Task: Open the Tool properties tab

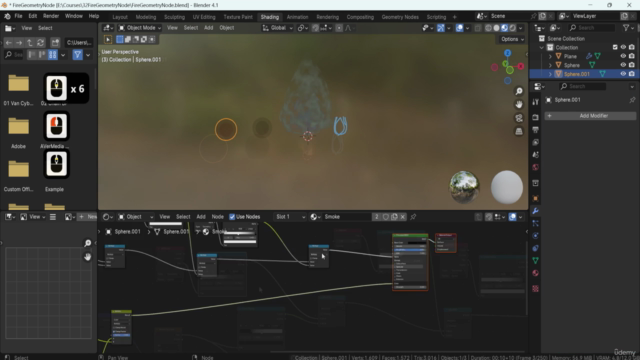Action: coord(536,102)
